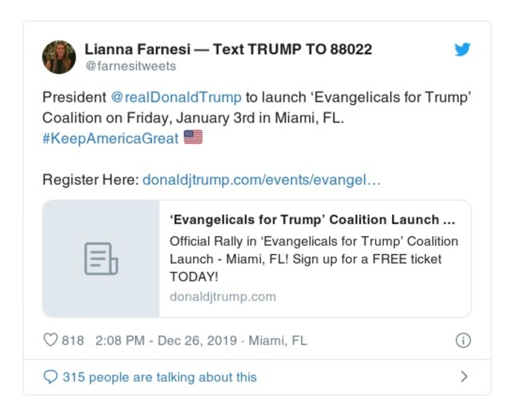Click the Miami, FL location tag
The width and height of the screenshot is (514, 420).
tap(278, 340)
